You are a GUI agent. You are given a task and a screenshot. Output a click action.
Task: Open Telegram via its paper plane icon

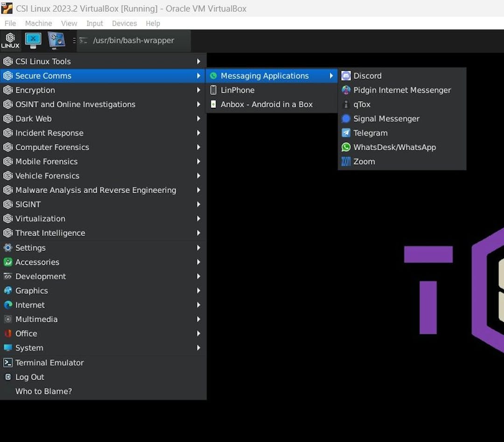(x=346, y=133)
